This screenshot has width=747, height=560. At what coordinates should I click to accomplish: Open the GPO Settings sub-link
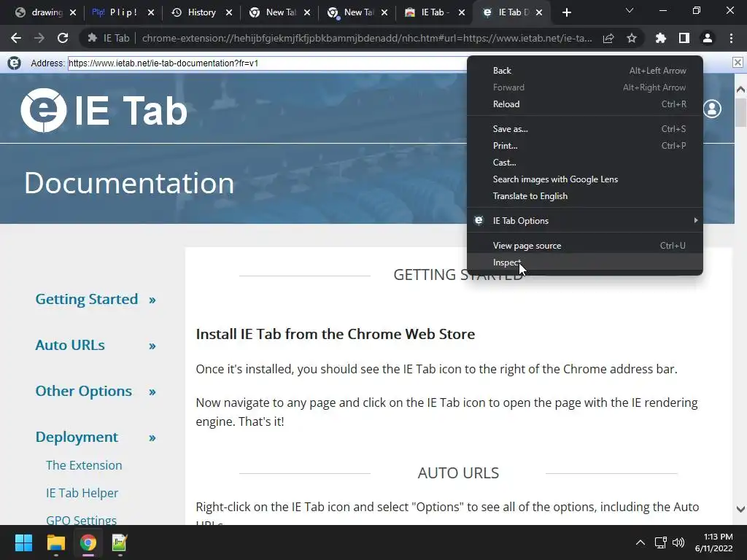pos(82,519)
